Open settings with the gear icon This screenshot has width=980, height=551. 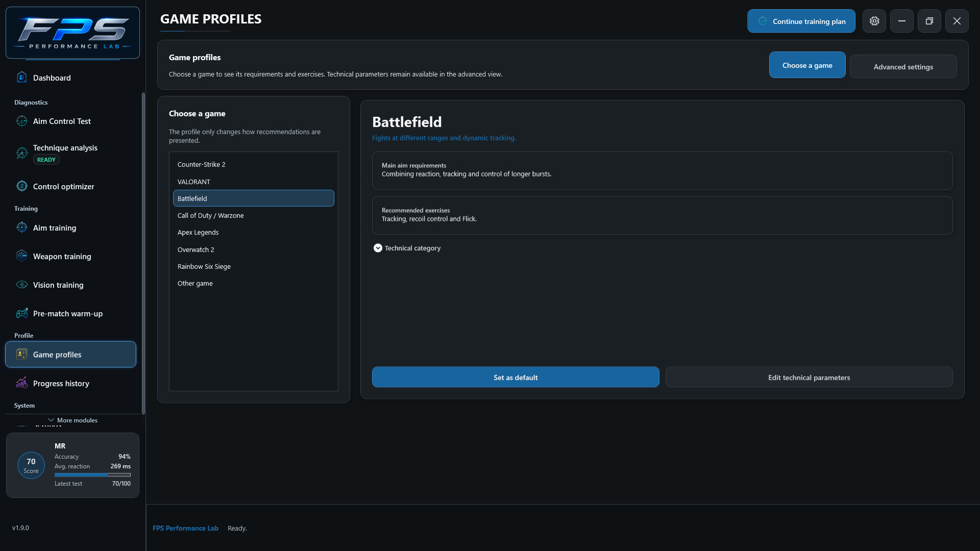click(x=874, y=21)
